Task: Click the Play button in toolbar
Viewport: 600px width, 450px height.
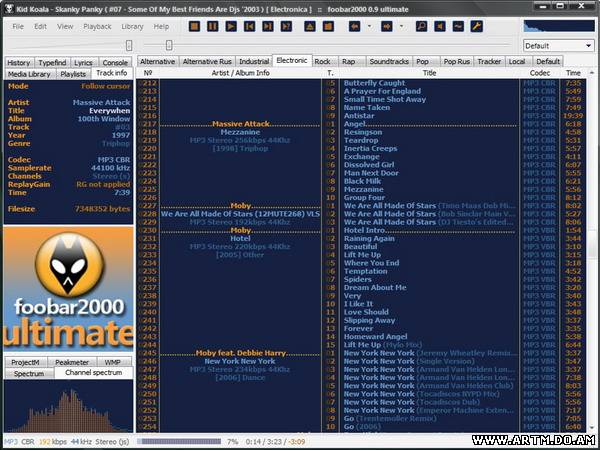Action: point(231,26)
